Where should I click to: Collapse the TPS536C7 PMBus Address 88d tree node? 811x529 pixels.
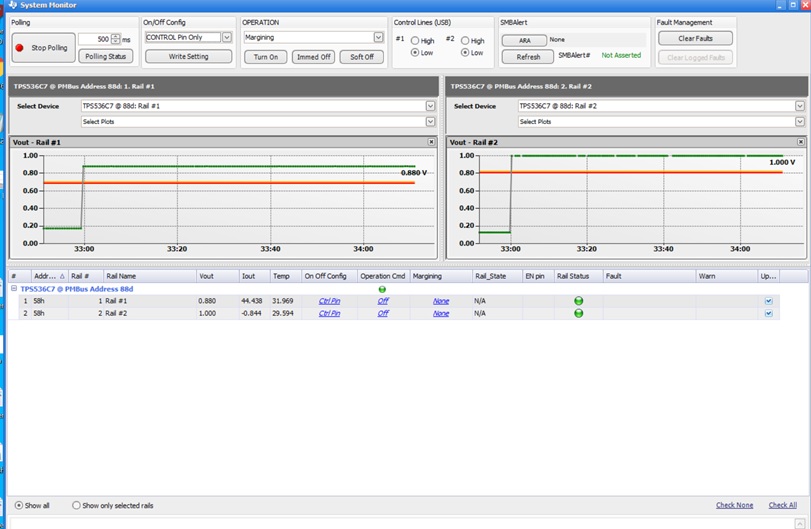coord(14,289)
